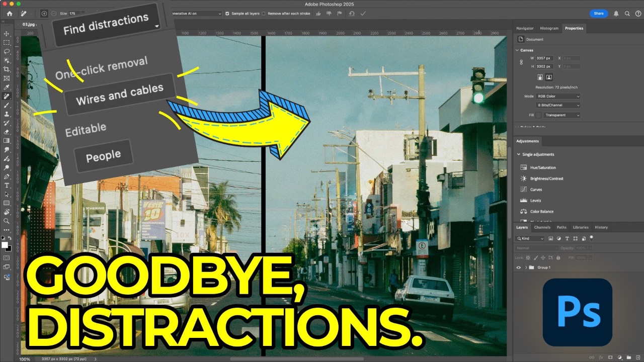Image resolution: width=644 pixels, height=362 pixels.
Task: Toggle the layer filtering switch
Action: point(591,237)
